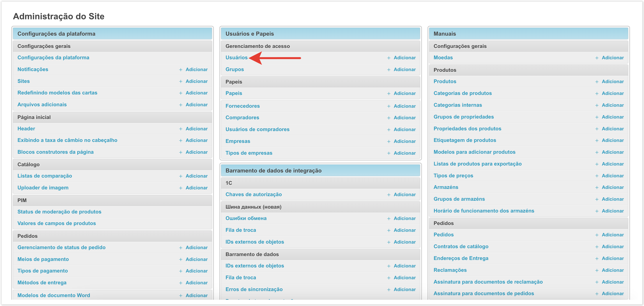This screenshot has height=306, width=644.
Task: Click Adicionar for Tipos de empresas
Action: coord(404,153)
